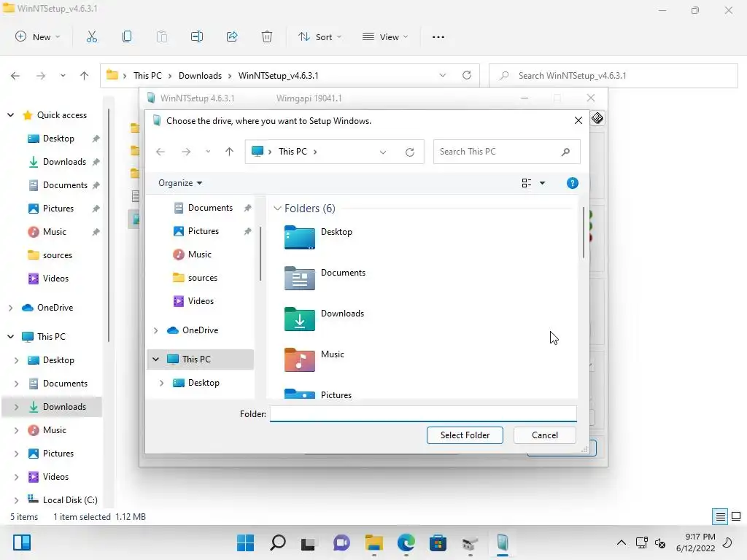Select Pictures in dialog navigation pane

[204, 231]
